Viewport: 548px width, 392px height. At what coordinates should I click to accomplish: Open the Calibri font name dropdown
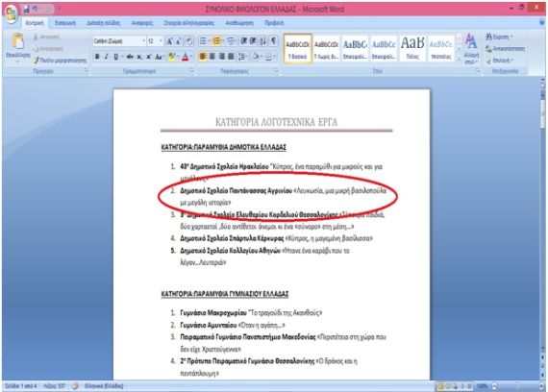[x=143, y=41]
